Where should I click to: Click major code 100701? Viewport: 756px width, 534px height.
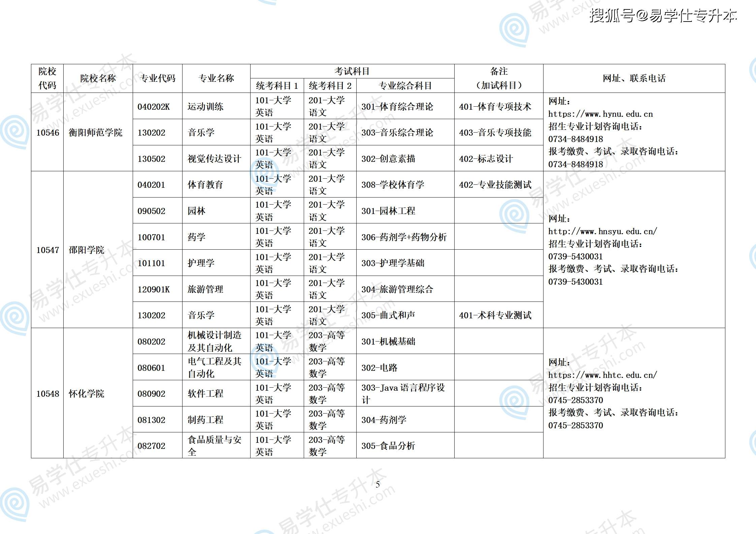[x=152, y=237]
